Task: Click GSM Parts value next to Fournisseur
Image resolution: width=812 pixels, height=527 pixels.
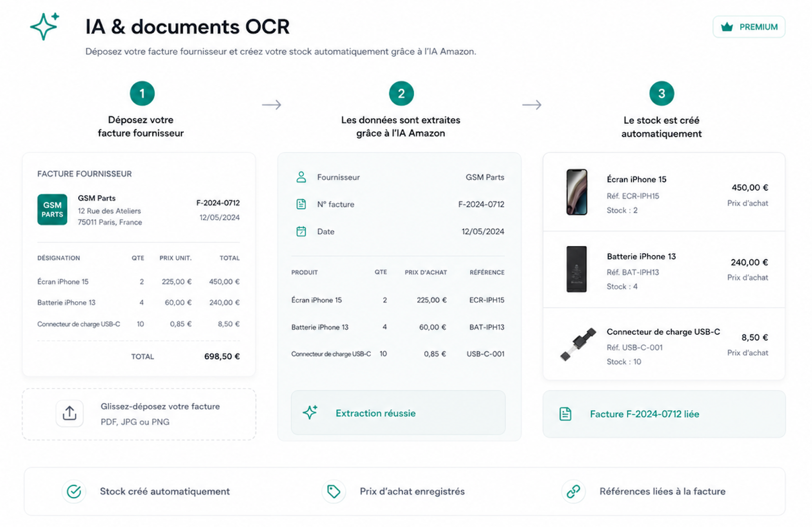Action: tap(485, 177)
